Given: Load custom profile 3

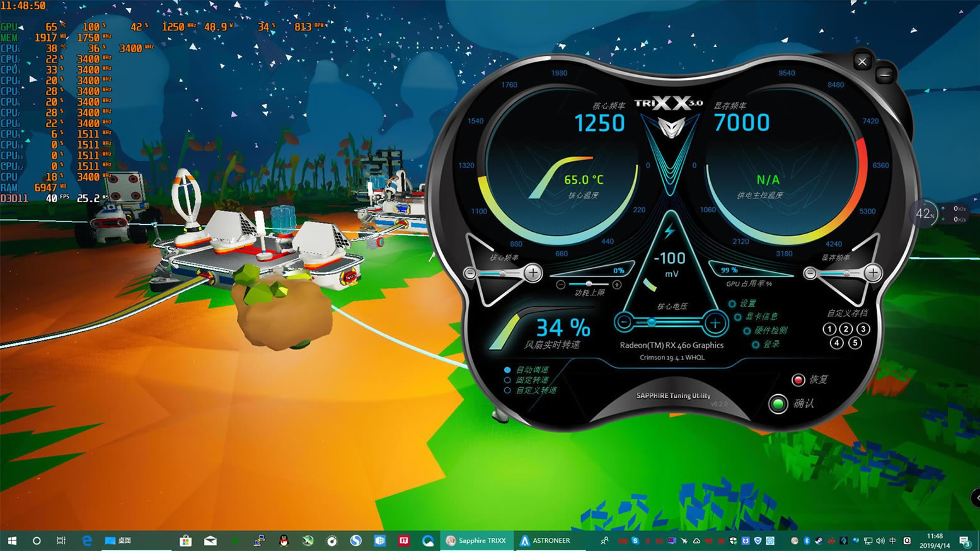Looking at the screenshot, I should tap(863, 329).
